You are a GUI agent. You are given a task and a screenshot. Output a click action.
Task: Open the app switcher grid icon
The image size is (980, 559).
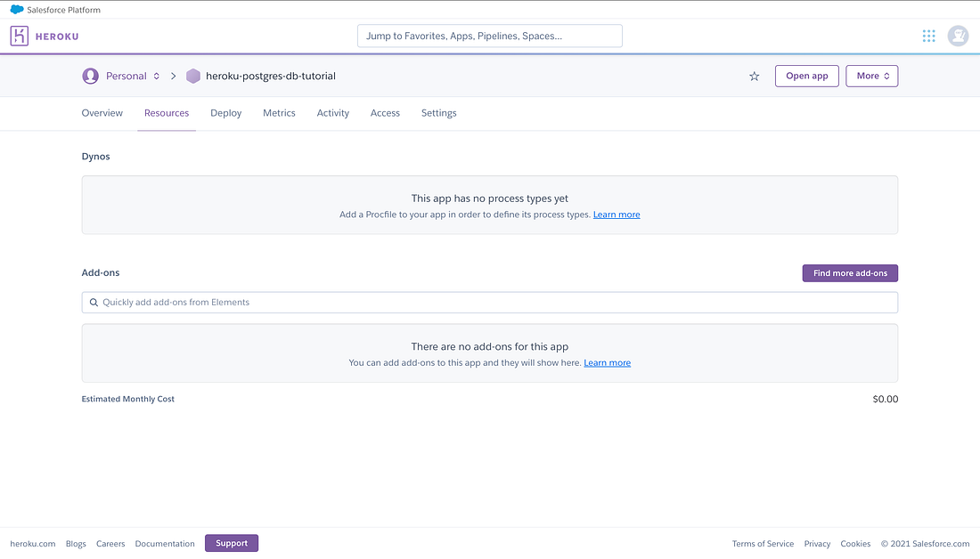click(x=928, y=36)
